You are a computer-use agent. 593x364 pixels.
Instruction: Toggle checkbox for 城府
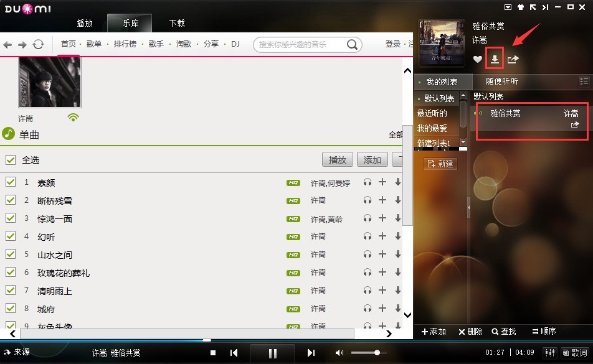point(11,308)
